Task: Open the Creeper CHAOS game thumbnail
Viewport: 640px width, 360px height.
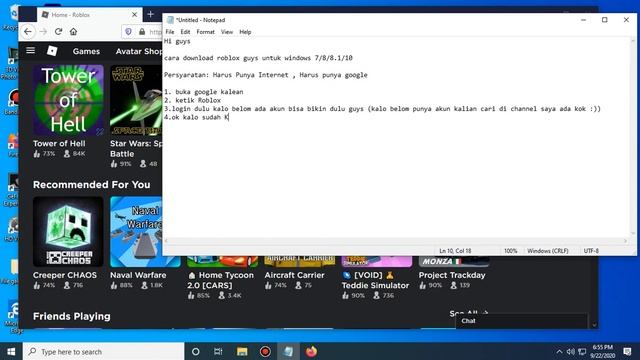Action: pos(68,231)
